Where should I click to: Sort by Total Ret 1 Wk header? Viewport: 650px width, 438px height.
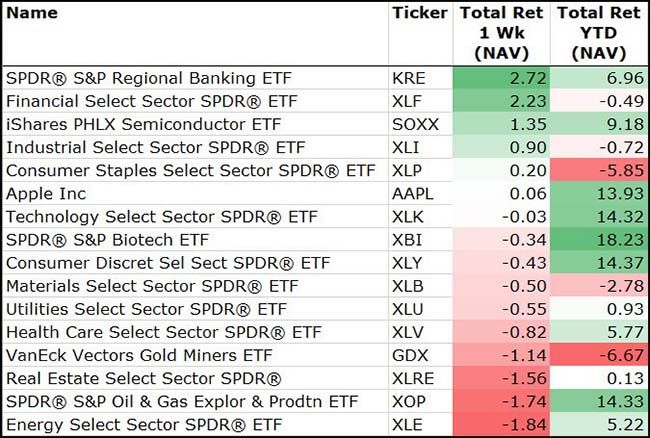502,33
